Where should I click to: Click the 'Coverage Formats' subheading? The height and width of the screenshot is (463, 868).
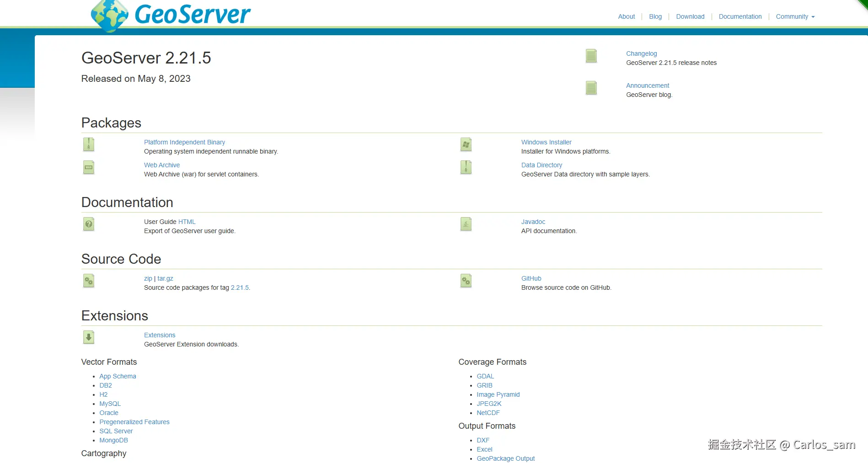[492, 362]
